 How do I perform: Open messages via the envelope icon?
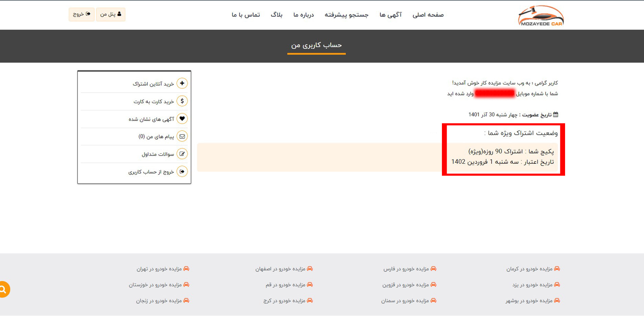click(x=183, y=136)
